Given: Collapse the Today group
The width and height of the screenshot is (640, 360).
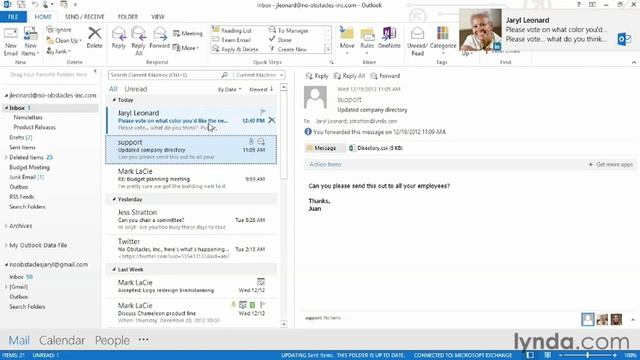Looking at the screenshot, I should [114, 100].
